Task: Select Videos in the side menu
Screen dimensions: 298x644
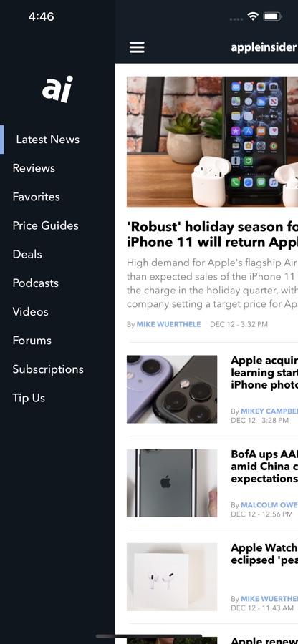Action: [x=30, y=312]
